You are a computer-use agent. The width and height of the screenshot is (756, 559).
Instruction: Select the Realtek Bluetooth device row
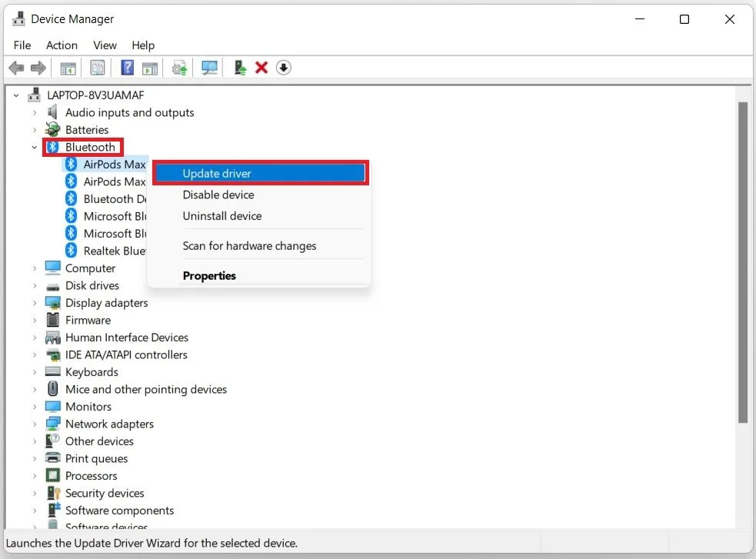[105, 251]
